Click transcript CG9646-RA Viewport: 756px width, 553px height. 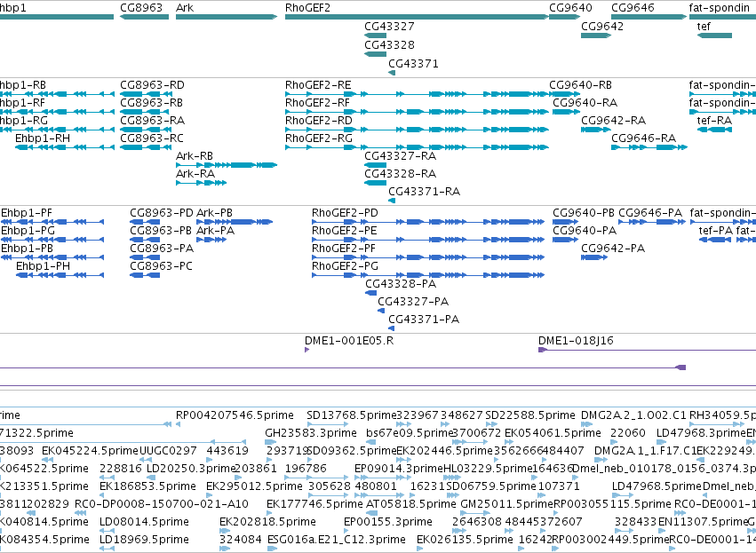[x=644, y=138]
